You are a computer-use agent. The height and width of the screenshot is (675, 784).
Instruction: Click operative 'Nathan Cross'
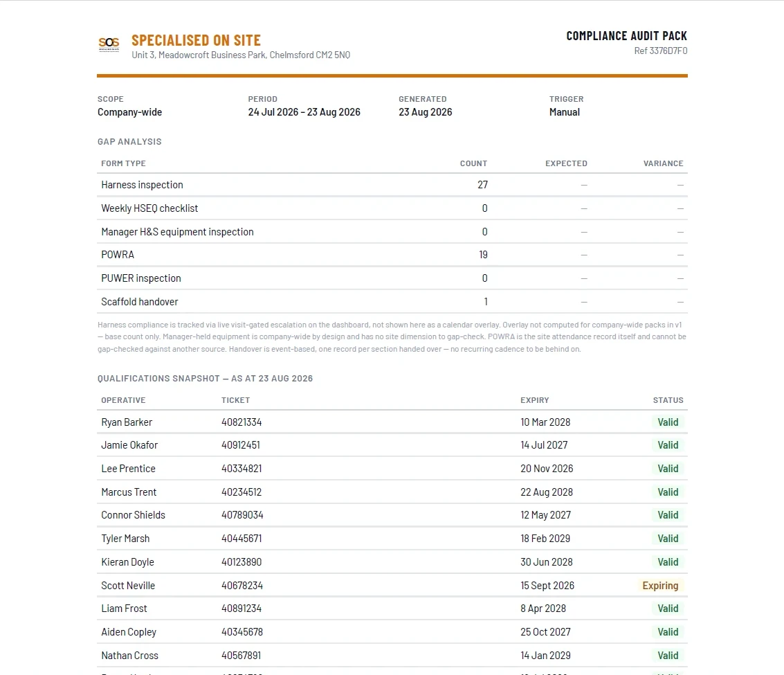129,656
